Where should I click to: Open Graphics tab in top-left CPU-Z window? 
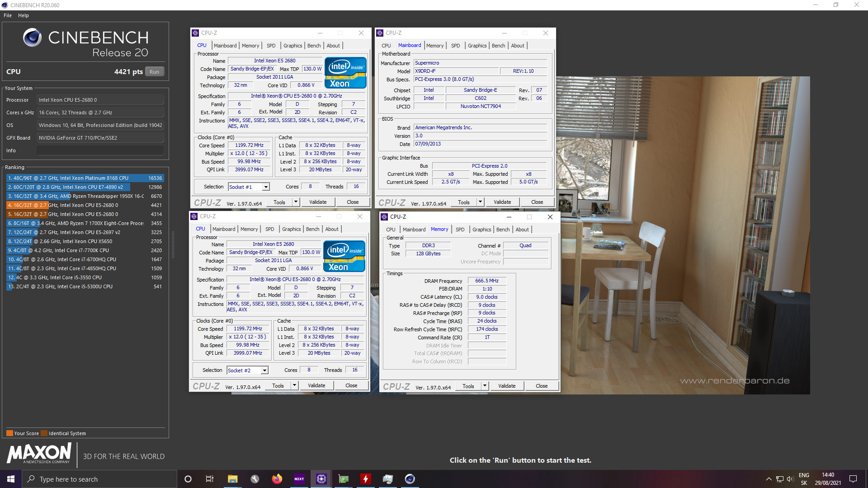pyautogui.click(x=293, y=46)
